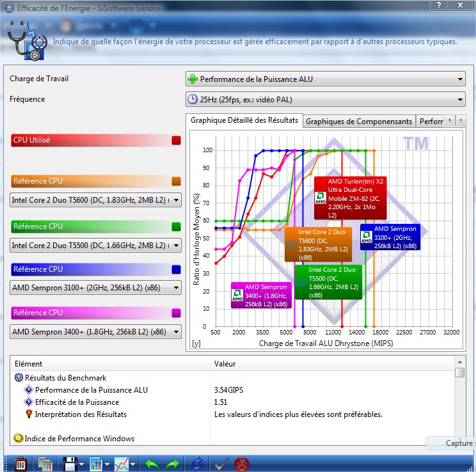
Task: Click the [y] axis toggle label
Action: coord(196,343)
